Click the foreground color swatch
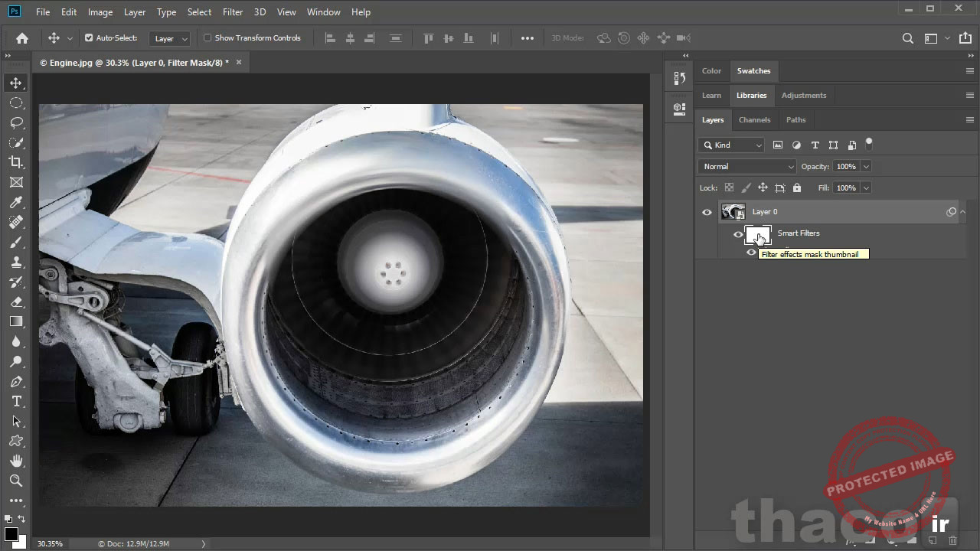The width and height of the screenshot is (980, 551). tap(11, 533)
